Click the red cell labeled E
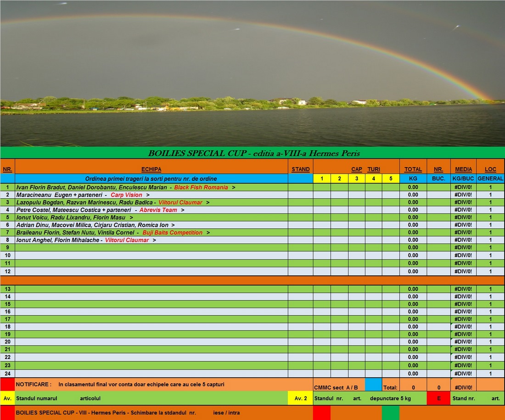505x420 pixels. click(438, 398)
